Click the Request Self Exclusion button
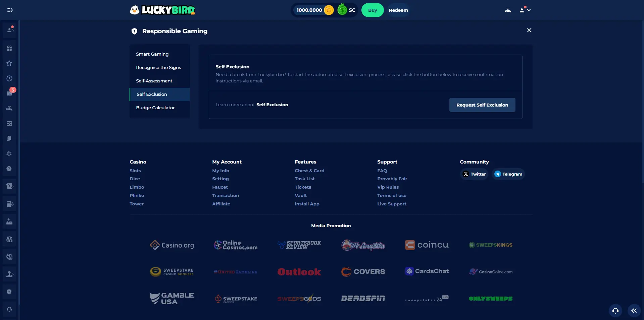The width and height of the screenshot is (644, 320). pyautogui.click(x=482, y=105)
